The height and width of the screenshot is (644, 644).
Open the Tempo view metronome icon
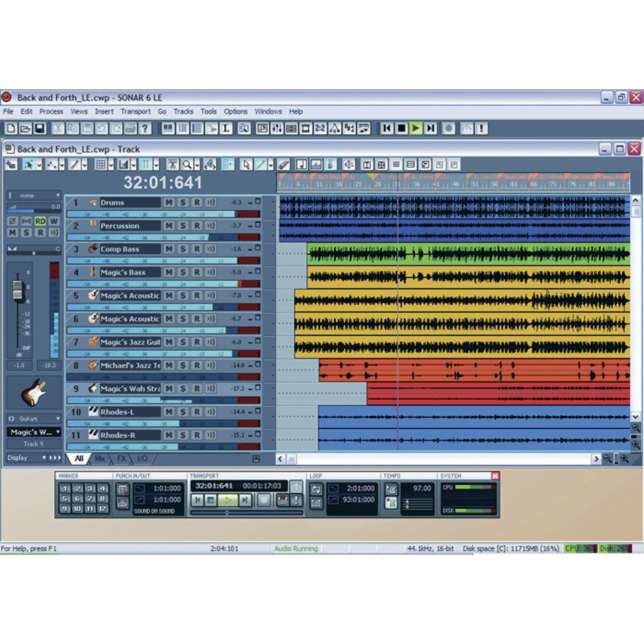coord(335,128)
